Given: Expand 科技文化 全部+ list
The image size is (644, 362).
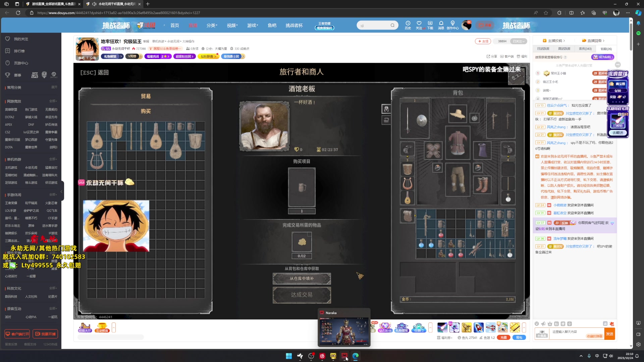Looking at the screenshot, I should pyautogui.click(x=53, y=288).
